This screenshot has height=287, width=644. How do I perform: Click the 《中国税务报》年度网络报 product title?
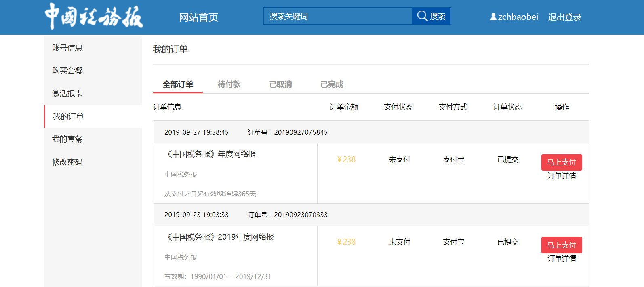click(210, 154)
